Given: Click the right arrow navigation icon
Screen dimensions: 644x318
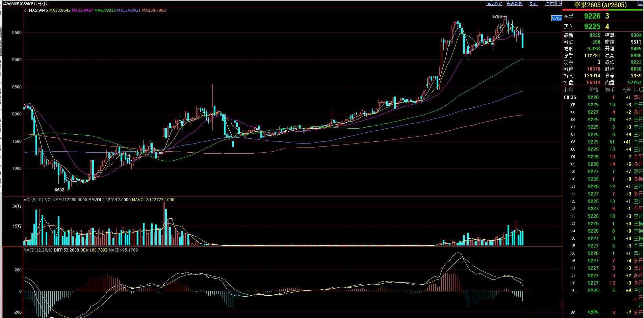Looking at the screenshot, I should click(x=553, y=4).
